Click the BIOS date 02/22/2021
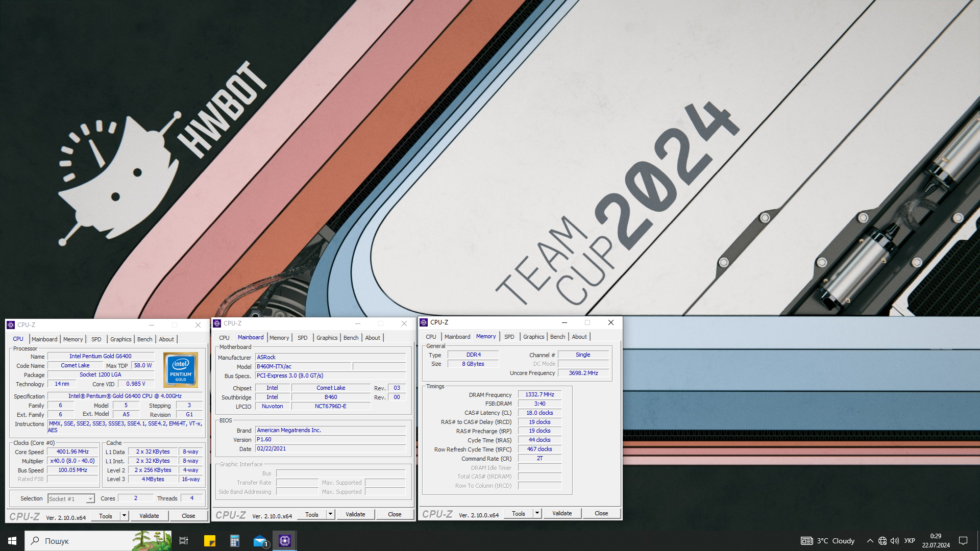980x551 pixels. click(330, 448)
